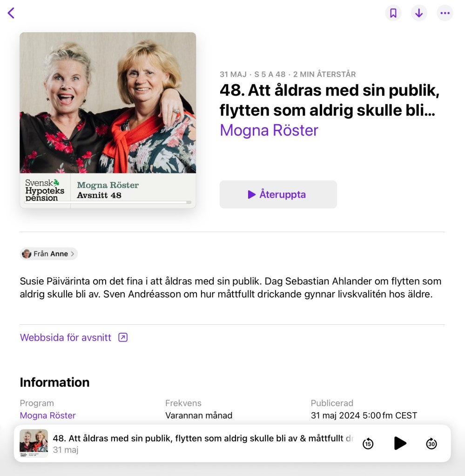
Task: Select the episode description paragraph
Action: 230,288
